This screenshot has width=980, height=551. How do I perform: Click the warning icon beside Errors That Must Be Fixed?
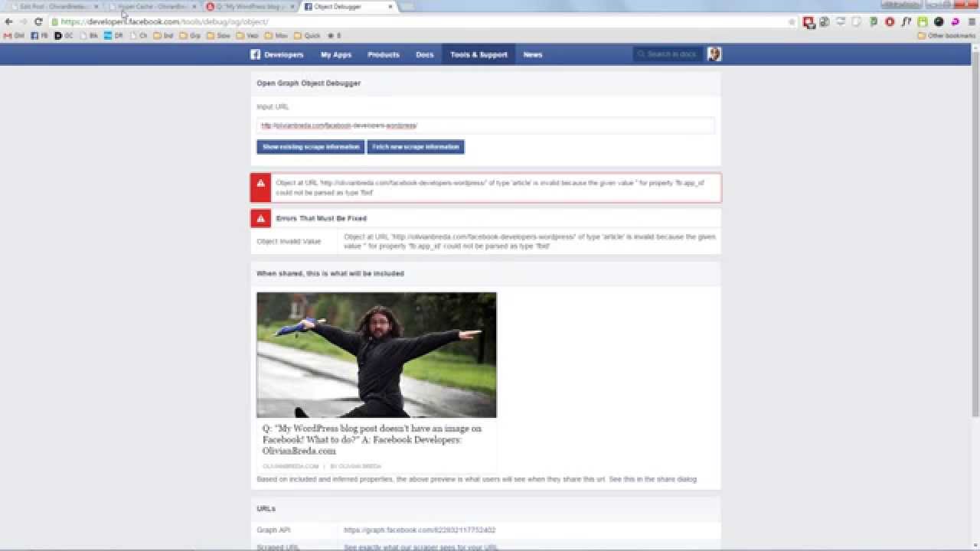[260, 218]
